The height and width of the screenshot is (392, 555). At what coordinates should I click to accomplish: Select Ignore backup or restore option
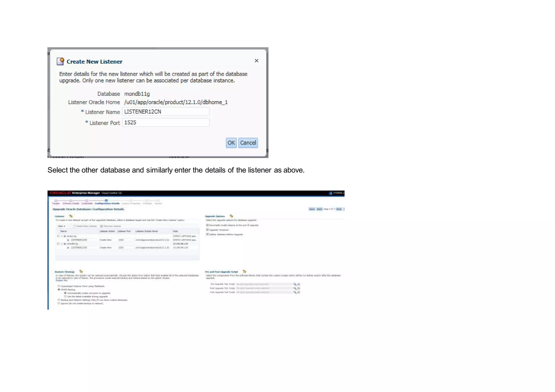pos(59,303)
